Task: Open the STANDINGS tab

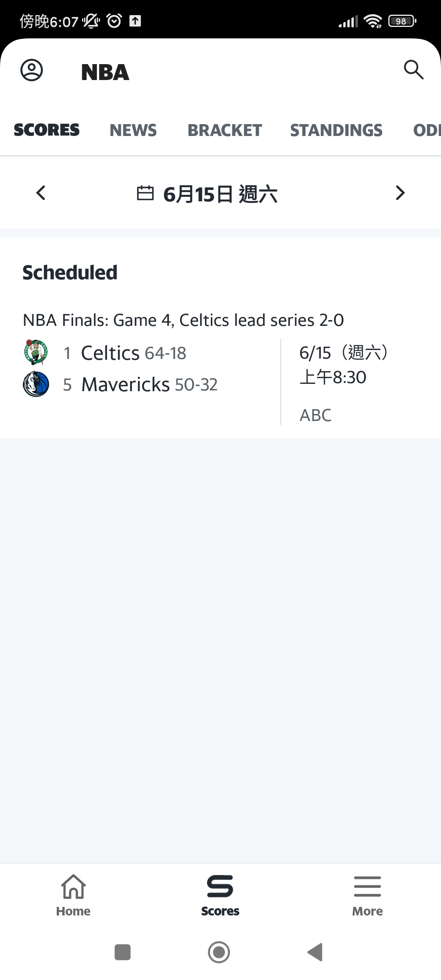Action: [x=336, y=130]
